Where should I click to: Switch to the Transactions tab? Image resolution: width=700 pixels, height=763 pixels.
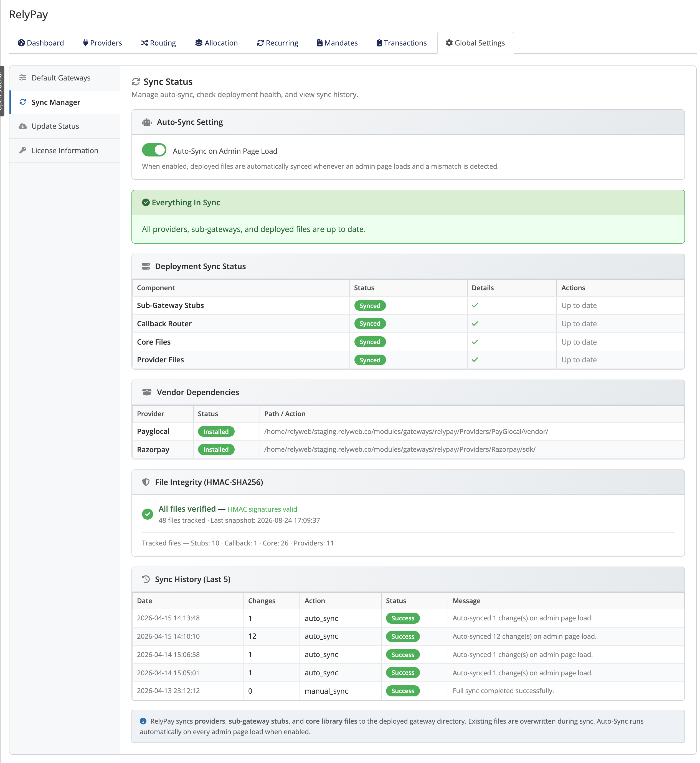402,43
